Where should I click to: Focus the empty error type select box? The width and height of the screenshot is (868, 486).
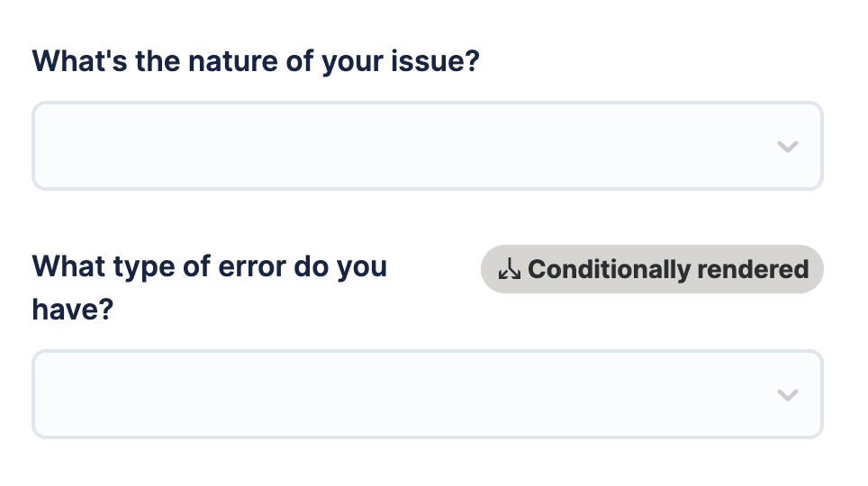pyautogui.click(x=428, y=394)
